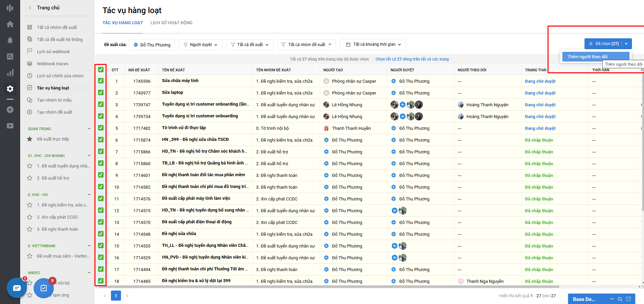Viewport: 644px width, 304px height.
Task: Toggle the select-all checkbox in the table header
Action: 101,70
